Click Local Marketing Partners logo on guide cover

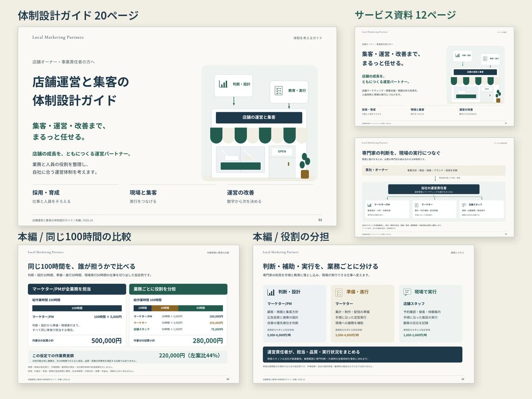click(x=58, y=38)
